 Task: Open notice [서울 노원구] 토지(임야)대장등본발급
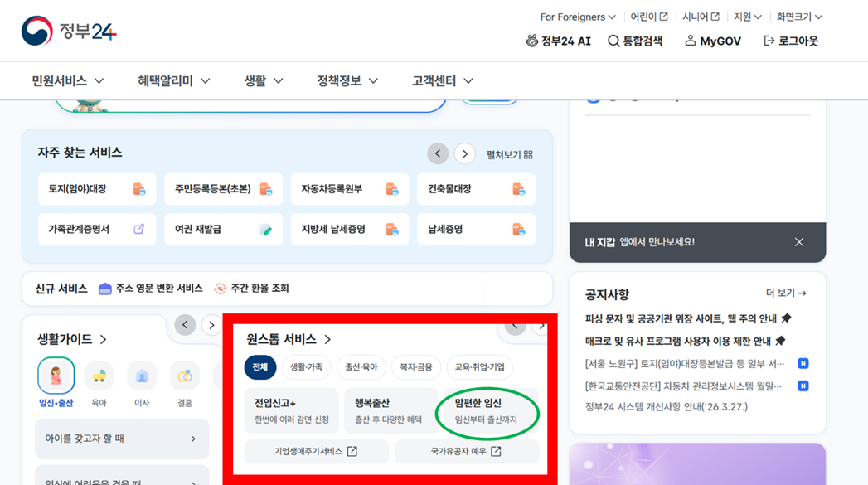pos(685,363)
